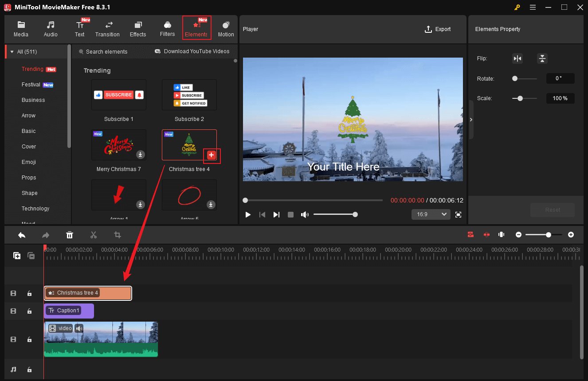Click the Crop icon in the timeline toolbar

click(x=117, y=235)
